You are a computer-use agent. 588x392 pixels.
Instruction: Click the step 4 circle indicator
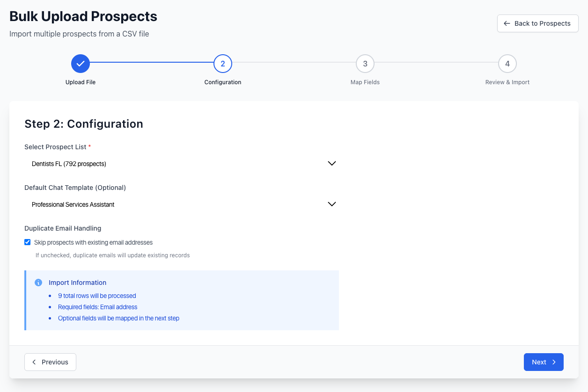[507, 64]
